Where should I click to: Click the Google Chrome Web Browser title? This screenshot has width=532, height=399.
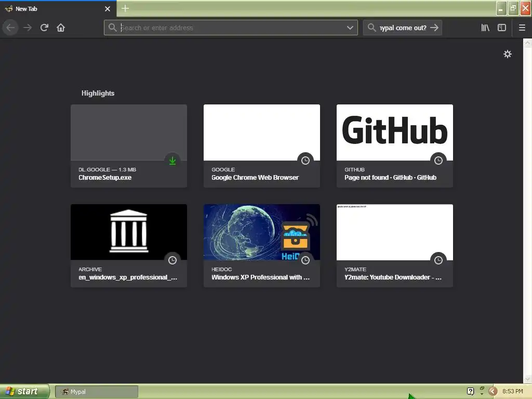click(x=255, y=178)
